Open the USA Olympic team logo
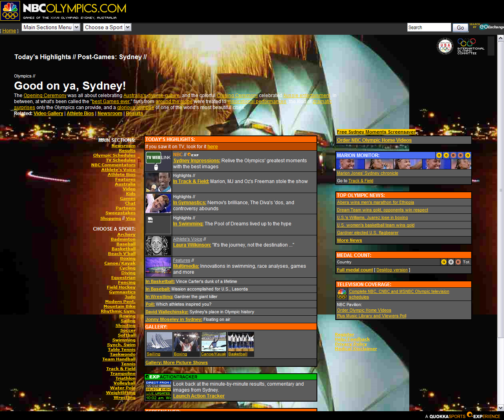 click(445, 46)
